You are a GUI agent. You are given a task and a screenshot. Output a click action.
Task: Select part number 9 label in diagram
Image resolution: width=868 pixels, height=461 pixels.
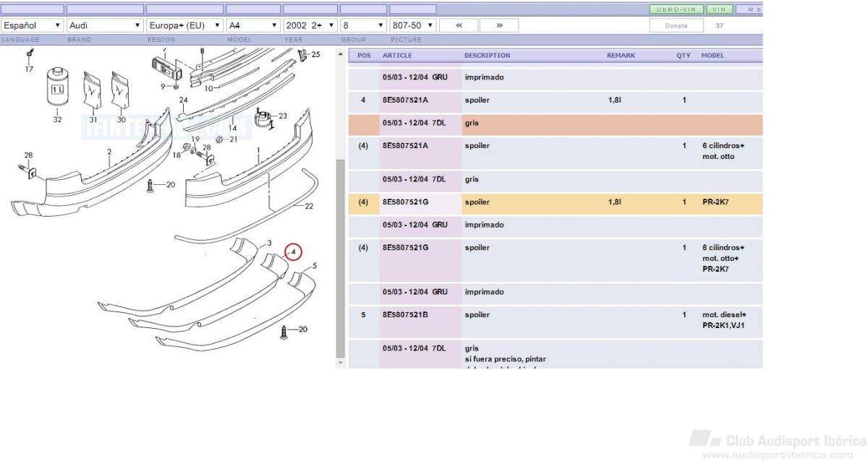(163, 87)
